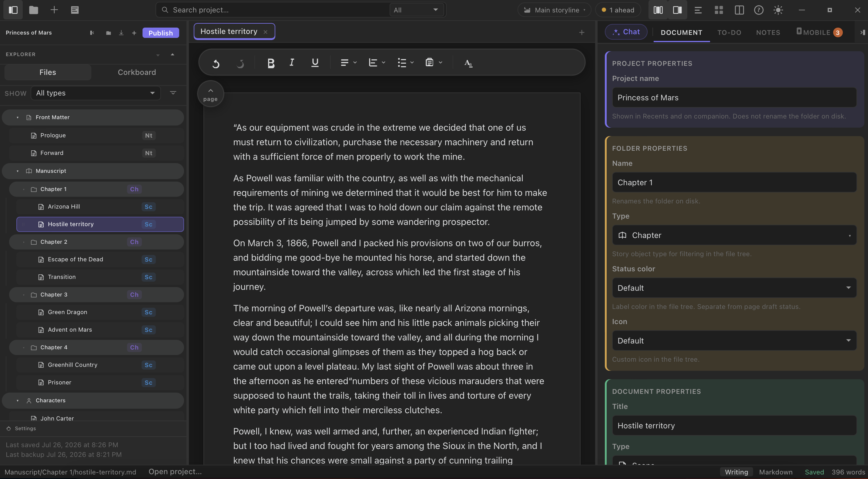Open the Status color dropdown
The width and height of the screenshot is (868, 479).
point(734,288)
